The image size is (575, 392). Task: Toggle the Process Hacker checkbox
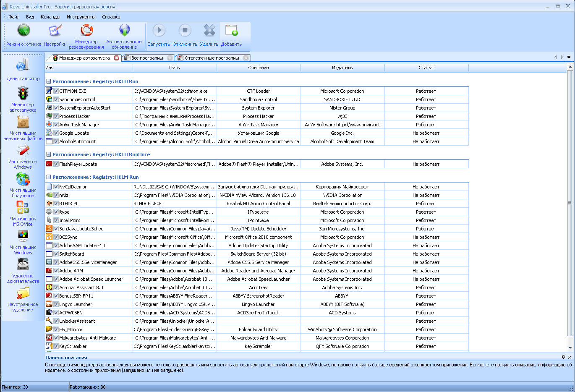click(56, 116)
